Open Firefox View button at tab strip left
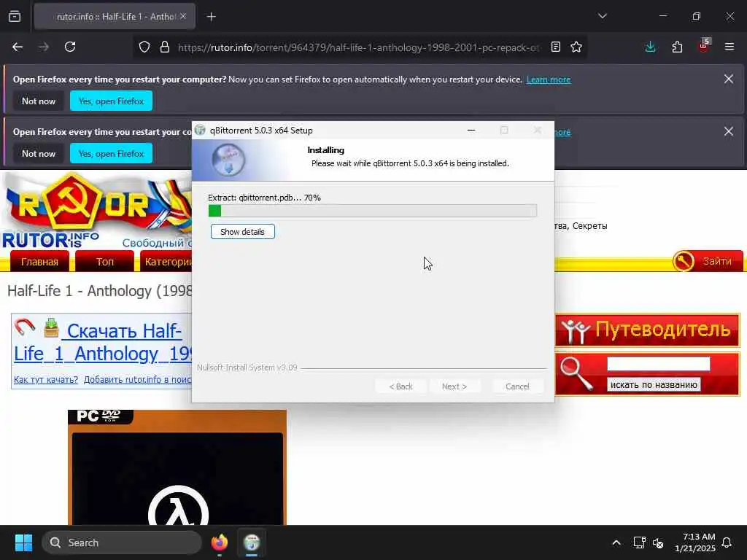The width and height of the screenshot is (747, 560). point(15,16)
